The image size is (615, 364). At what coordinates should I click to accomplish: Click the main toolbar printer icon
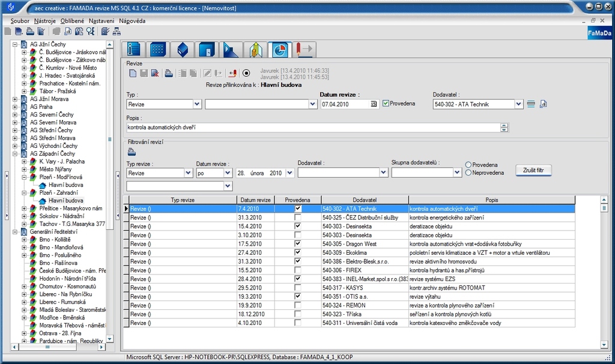30,31
